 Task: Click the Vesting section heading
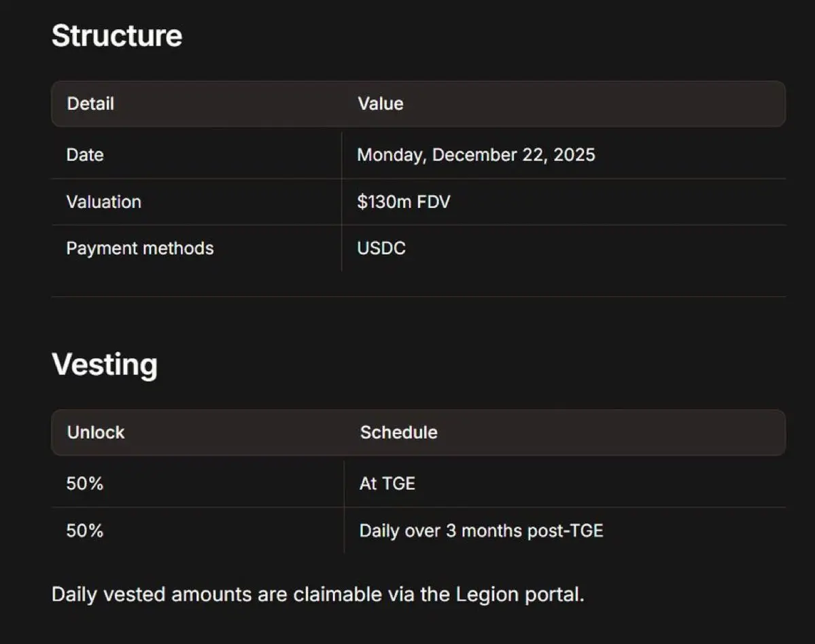(105, 364)
